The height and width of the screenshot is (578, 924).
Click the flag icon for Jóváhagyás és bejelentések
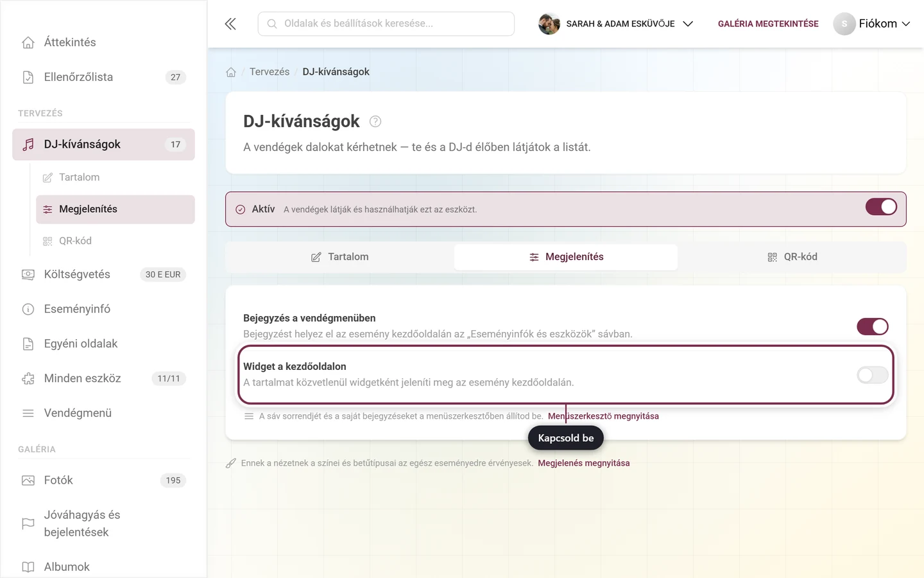point(28,523)
